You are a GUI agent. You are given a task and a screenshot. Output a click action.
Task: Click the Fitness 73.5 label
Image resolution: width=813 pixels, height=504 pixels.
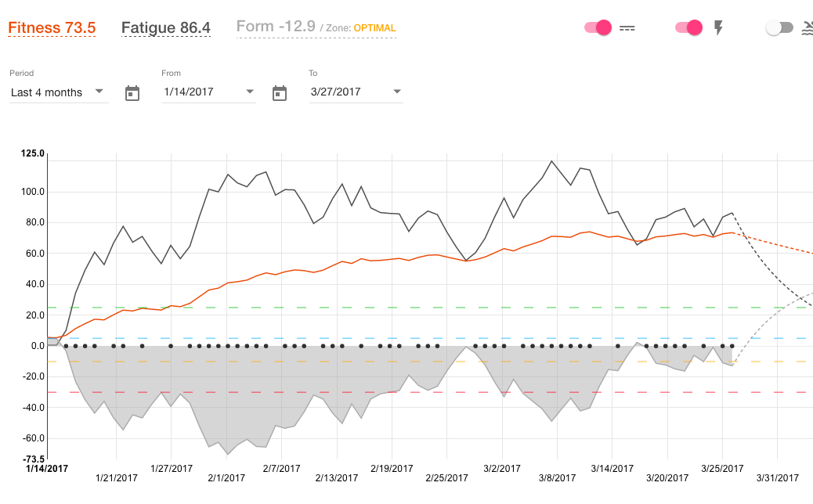52,28
